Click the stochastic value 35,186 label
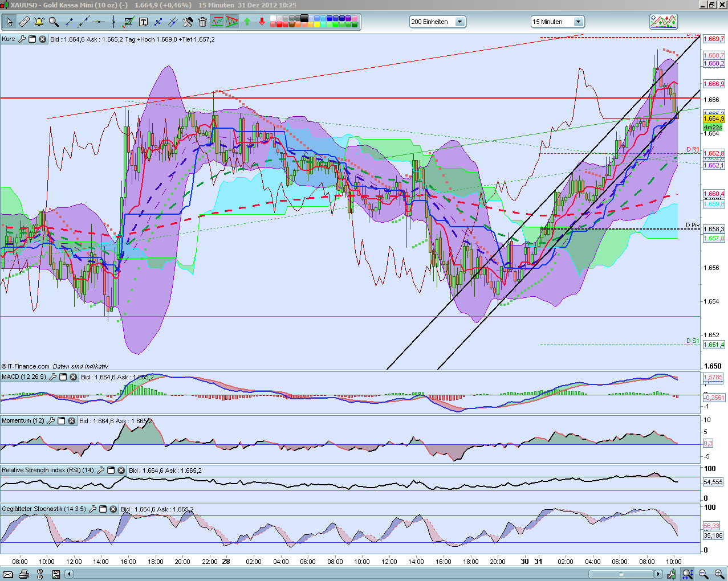The width and height of the screenshot is (728, 581). 713,535
